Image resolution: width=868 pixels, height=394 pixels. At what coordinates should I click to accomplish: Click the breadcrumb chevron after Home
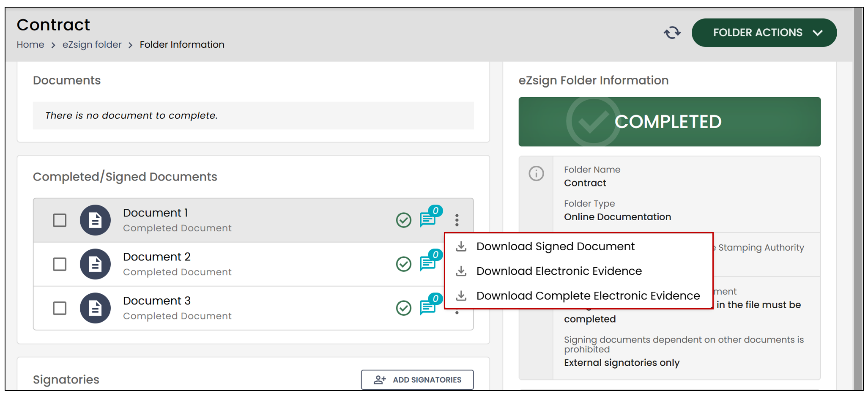coord(53,45)
